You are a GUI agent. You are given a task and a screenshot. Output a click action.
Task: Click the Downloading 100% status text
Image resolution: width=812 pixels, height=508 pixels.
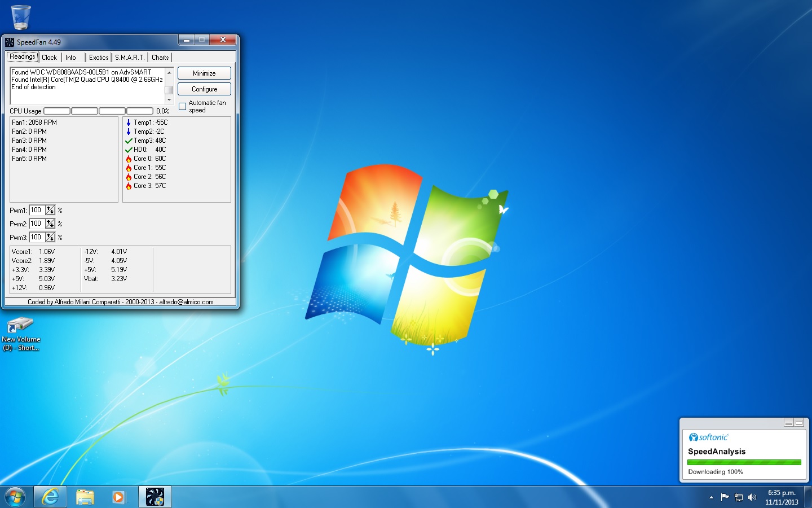point(716,472)
